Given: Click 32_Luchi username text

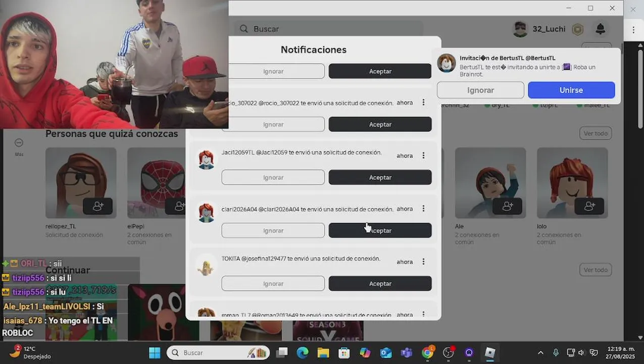Looking at the screenshot, I should [x=549, y=29].
